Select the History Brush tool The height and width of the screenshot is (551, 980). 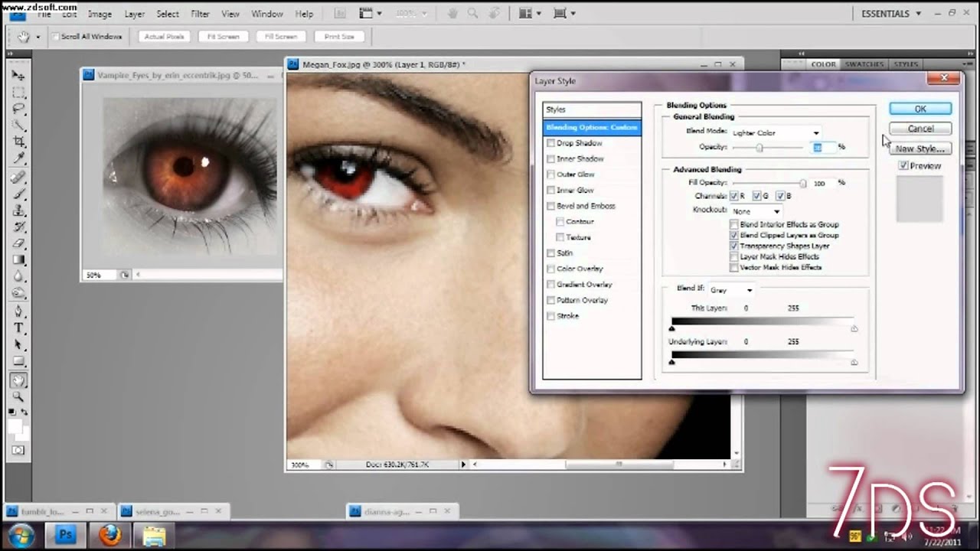(18, 227)
